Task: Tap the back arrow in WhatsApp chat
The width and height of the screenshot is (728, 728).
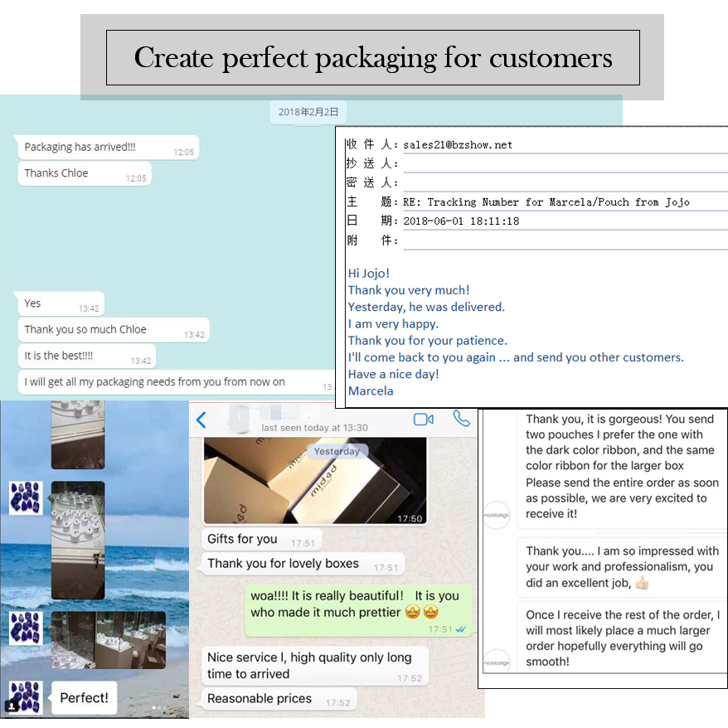Action: tap(201, 420)
